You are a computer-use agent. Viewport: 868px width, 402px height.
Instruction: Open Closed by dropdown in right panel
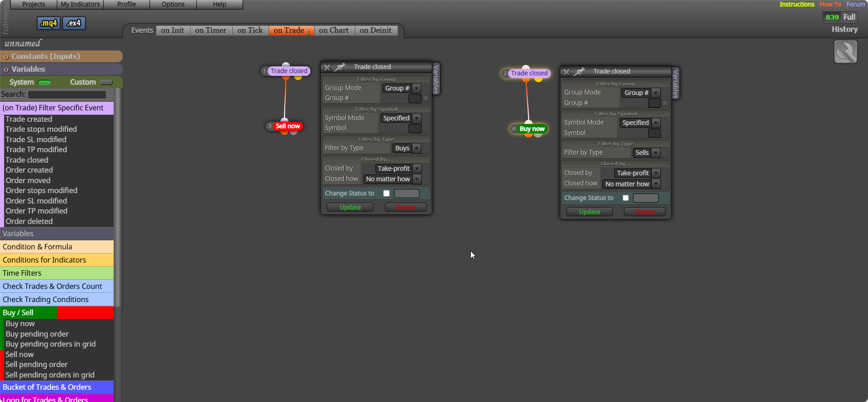click(637, 173)
